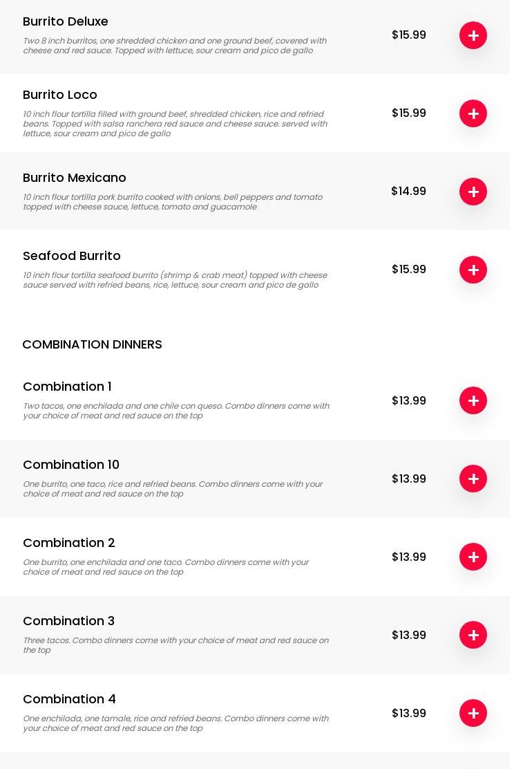Click the Seafood Burrito description text
This screenshot has width=532, height=769.
pyautogui.click(x=175, y=280)
